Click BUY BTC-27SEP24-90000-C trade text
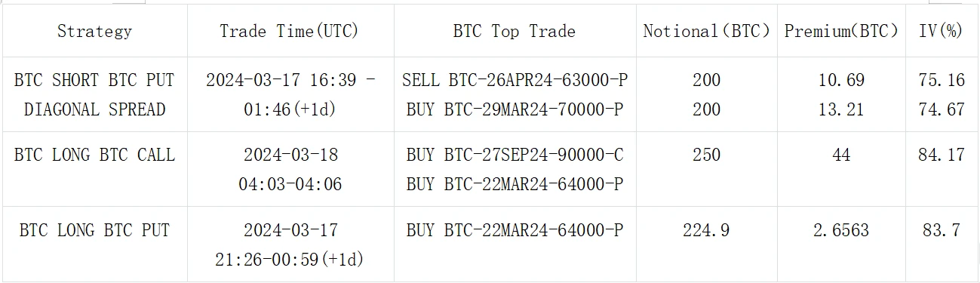This screenshot has width=980, height=283. pos(515,155)
